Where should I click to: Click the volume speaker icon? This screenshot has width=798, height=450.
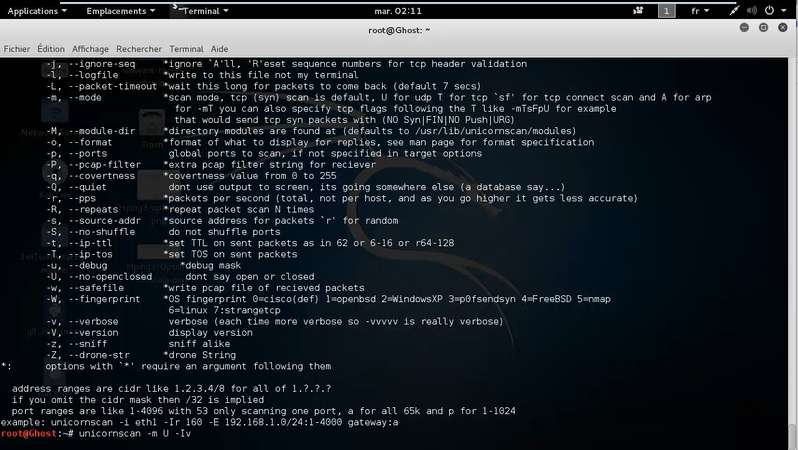point(754,10)
